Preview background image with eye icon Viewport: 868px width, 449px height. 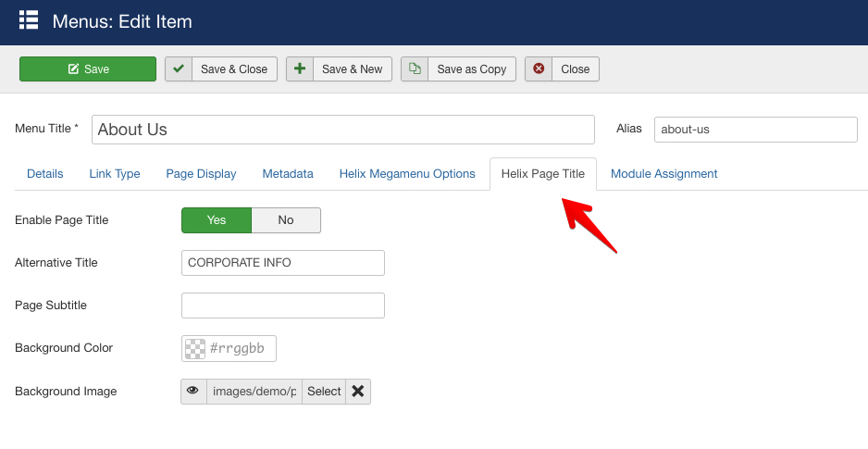click(193, 392)
